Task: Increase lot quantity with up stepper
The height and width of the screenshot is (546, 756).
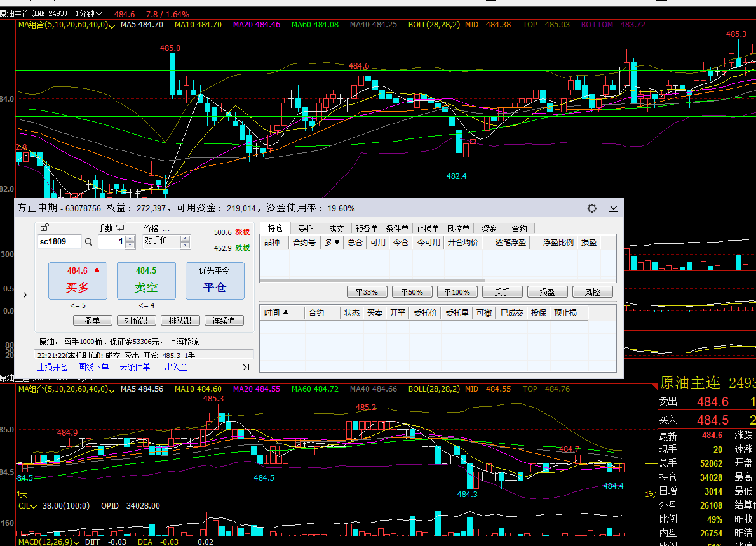Action: (130, 239)
